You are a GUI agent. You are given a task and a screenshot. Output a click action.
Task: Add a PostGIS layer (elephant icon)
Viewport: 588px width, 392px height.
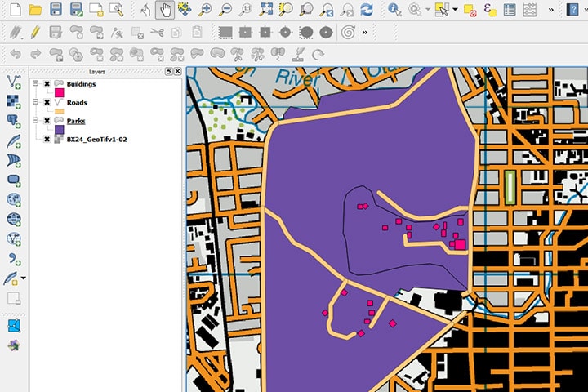tap(14, 121)
